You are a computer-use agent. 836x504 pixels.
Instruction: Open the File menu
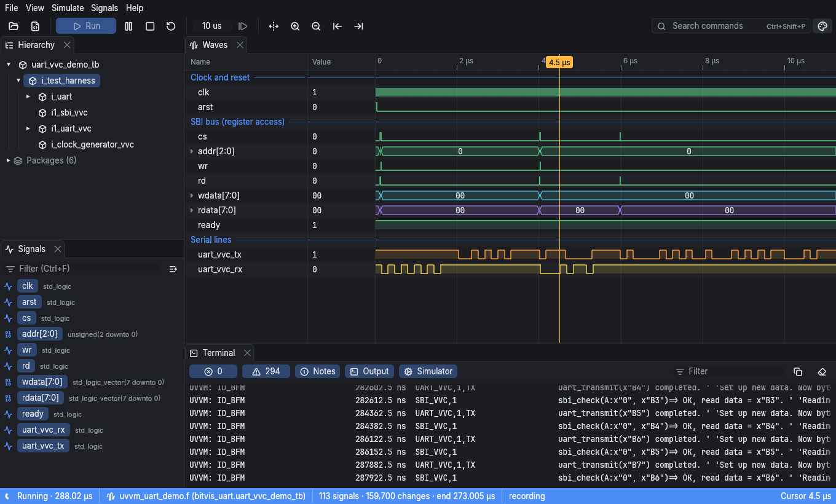pos(12,8)
